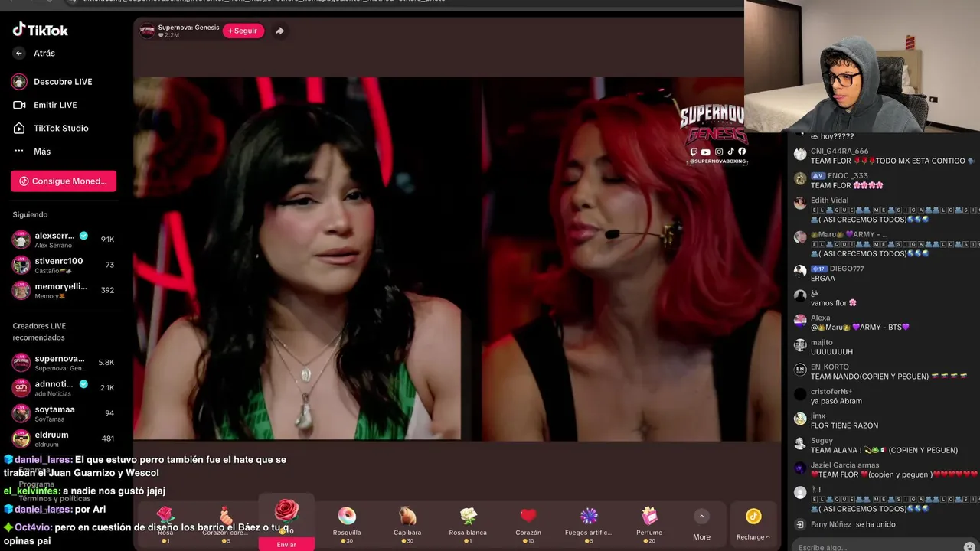Open stivenrc100 live channel
980x551 pixels.
(64, 265)
